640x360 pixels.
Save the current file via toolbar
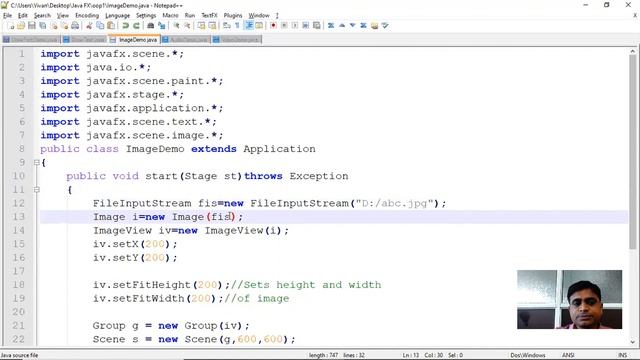[x=31, y=26]
